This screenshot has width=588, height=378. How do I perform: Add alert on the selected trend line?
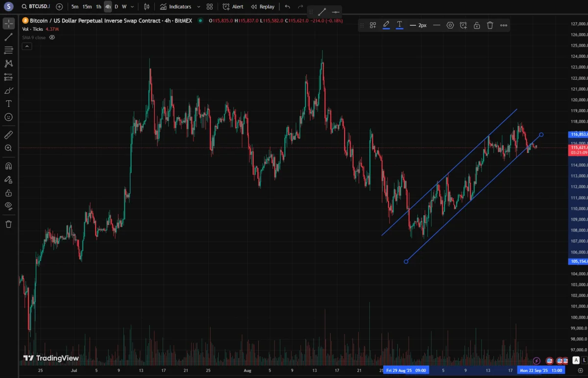point(463,25)
